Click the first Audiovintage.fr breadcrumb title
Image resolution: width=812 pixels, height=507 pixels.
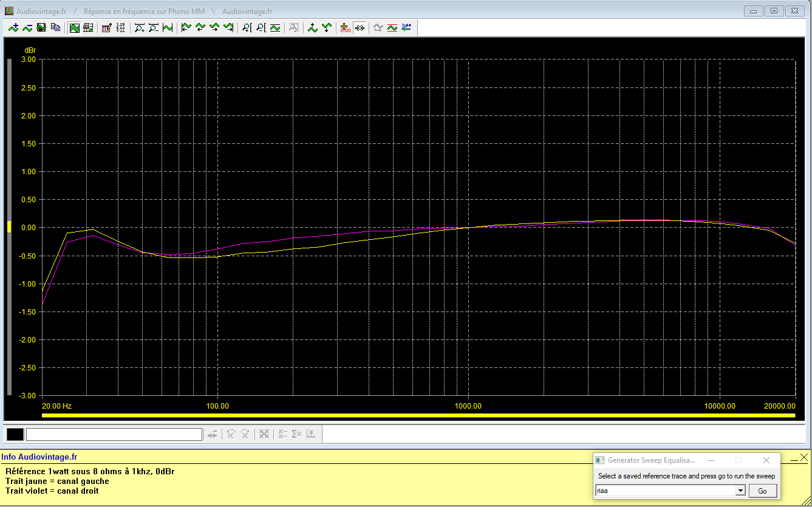tap(41, 11)
